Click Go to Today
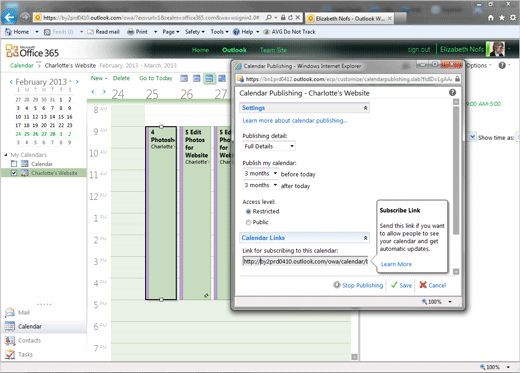This screenshot has width=520, height=373. (156, 78)
